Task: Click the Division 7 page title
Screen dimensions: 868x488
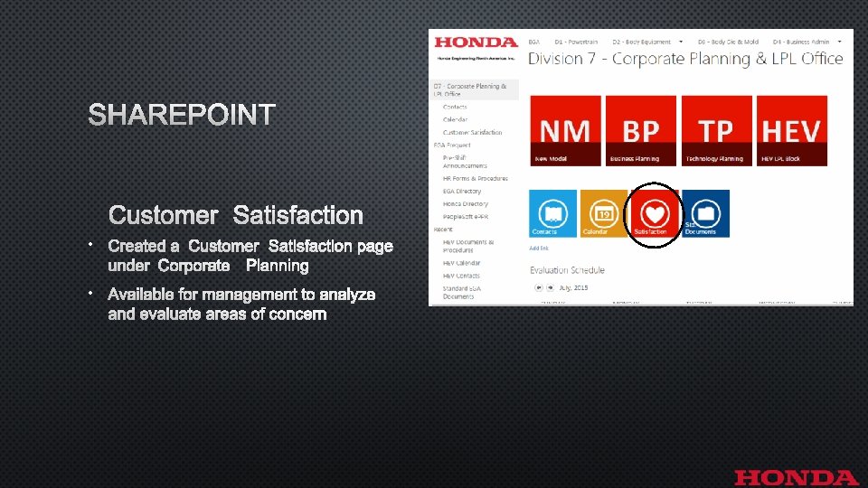Action: coord(685,59)
